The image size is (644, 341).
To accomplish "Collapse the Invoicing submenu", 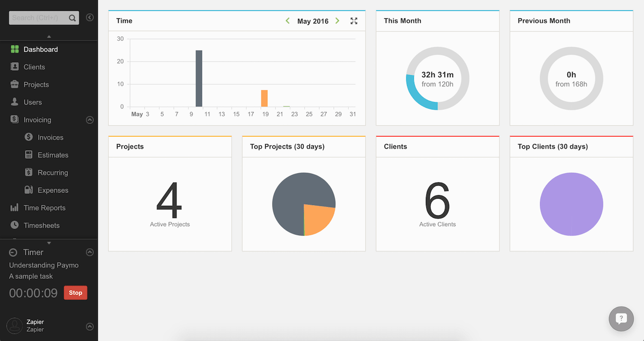I will pos(90,120).
